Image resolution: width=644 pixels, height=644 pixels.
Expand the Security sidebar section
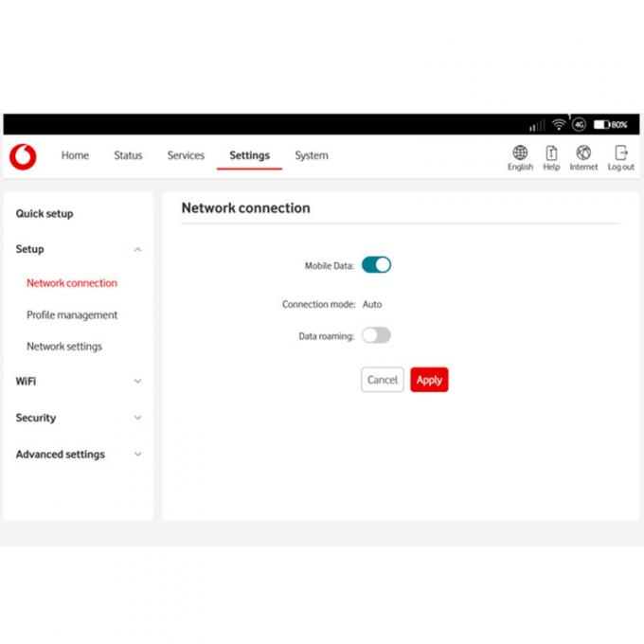click(137, 418)
